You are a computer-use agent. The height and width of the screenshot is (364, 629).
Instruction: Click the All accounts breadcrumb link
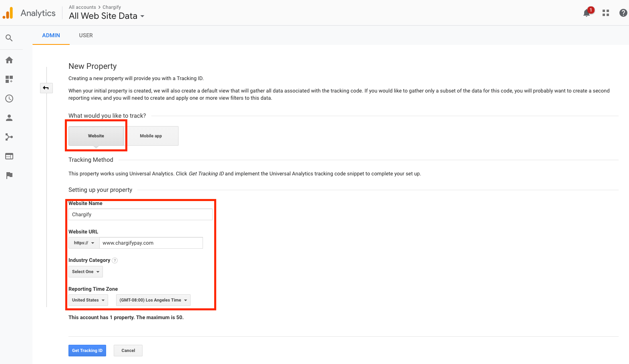click(82, 7)
